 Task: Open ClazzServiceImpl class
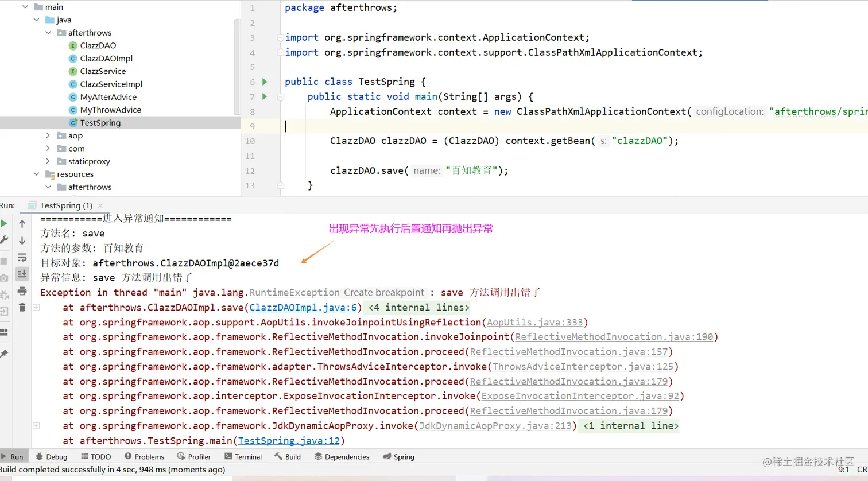(111, 84)
